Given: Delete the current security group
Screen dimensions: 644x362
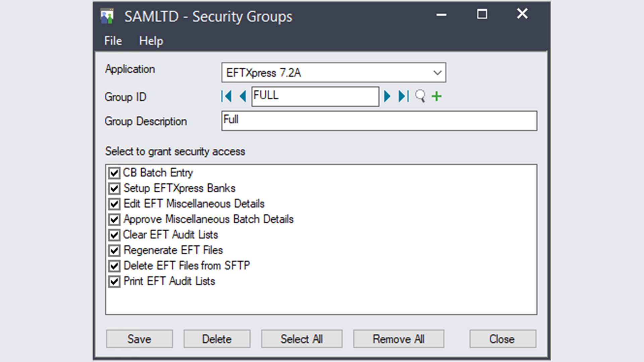Looking at the screenshot, I should click(x=216, y=339).
